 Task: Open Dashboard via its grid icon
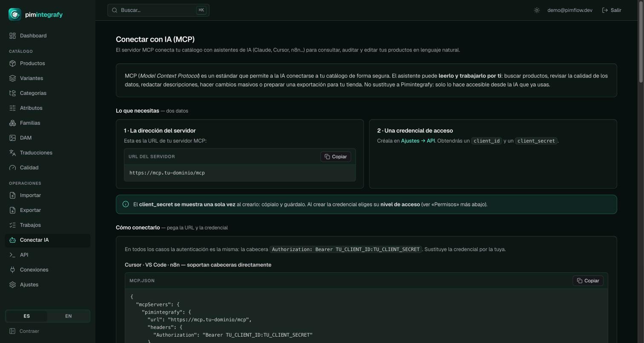12,36
